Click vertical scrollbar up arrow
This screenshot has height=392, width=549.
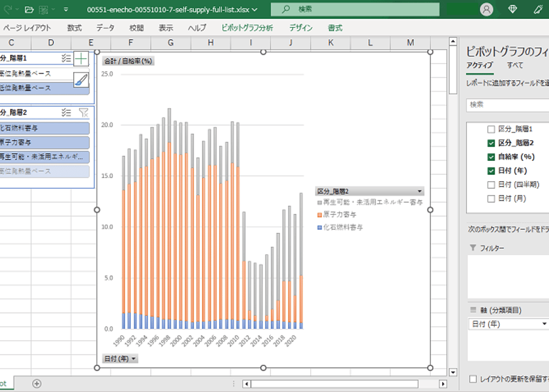pyautogui.click(x=453, y=42)
